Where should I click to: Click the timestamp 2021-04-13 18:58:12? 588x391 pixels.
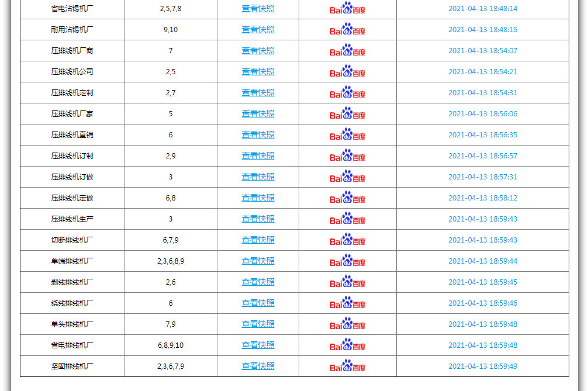483,198
